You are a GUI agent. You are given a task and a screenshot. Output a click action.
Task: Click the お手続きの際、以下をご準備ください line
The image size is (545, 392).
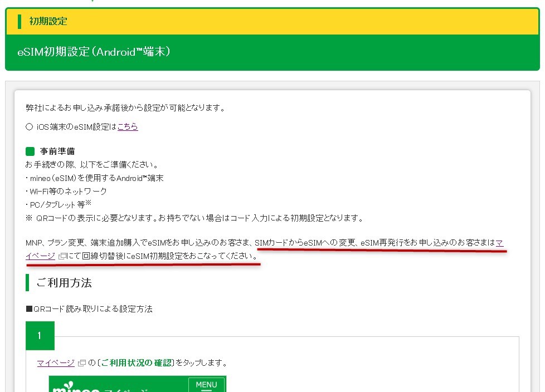[92, 165]
